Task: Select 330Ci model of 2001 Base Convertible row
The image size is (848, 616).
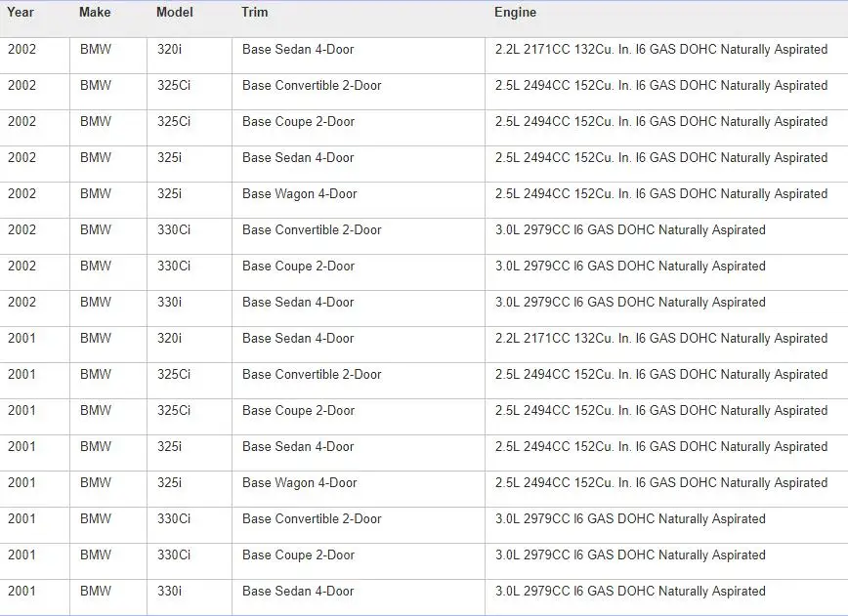Action: click(x=174, y=519)
